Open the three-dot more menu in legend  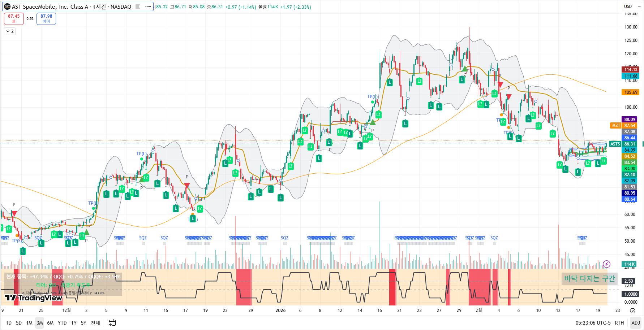point(148,6)
